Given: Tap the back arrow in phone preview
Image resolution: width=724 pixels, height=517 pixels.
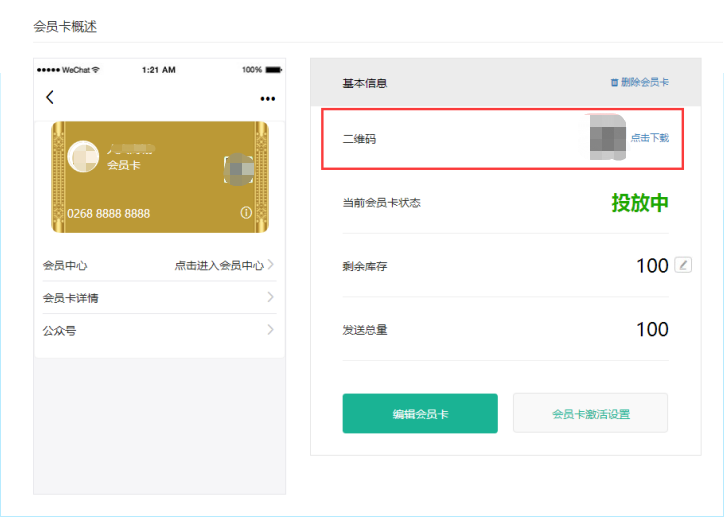Looking at the screenshot, I should (50, 98).
